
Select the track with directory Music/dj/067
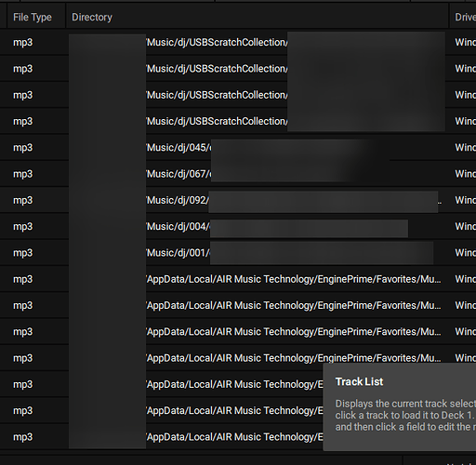click(238, 174)
